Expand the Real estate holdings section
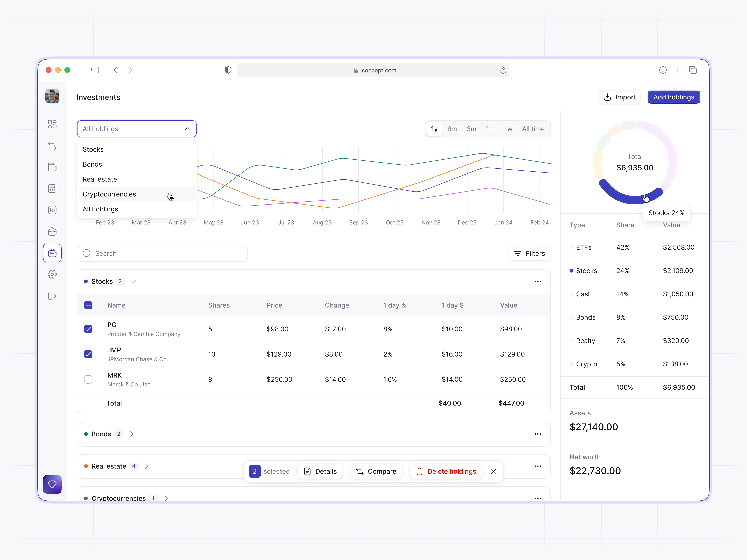Viewport: 747px width, 560px height. 147,466
